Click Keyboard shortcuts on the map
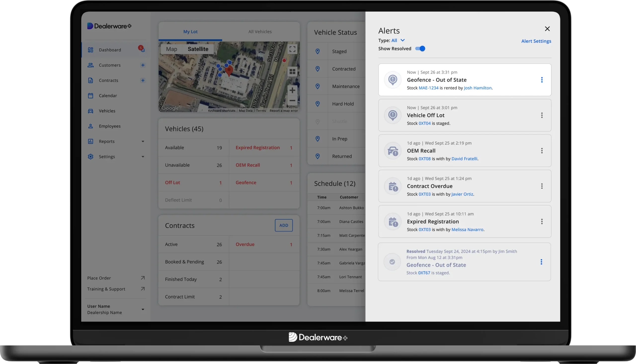This screenshot has height=364, width=636. pos(222,110)
